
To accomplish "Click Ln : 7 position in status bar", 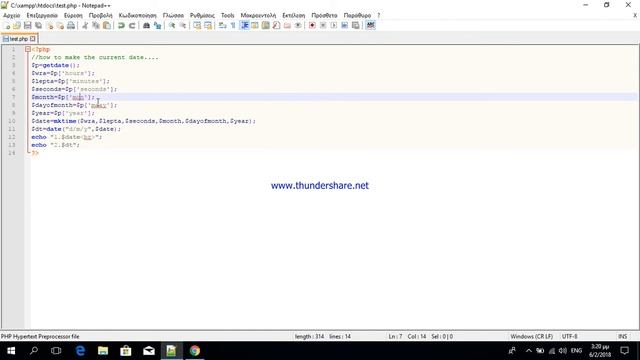I will (395, 336).
